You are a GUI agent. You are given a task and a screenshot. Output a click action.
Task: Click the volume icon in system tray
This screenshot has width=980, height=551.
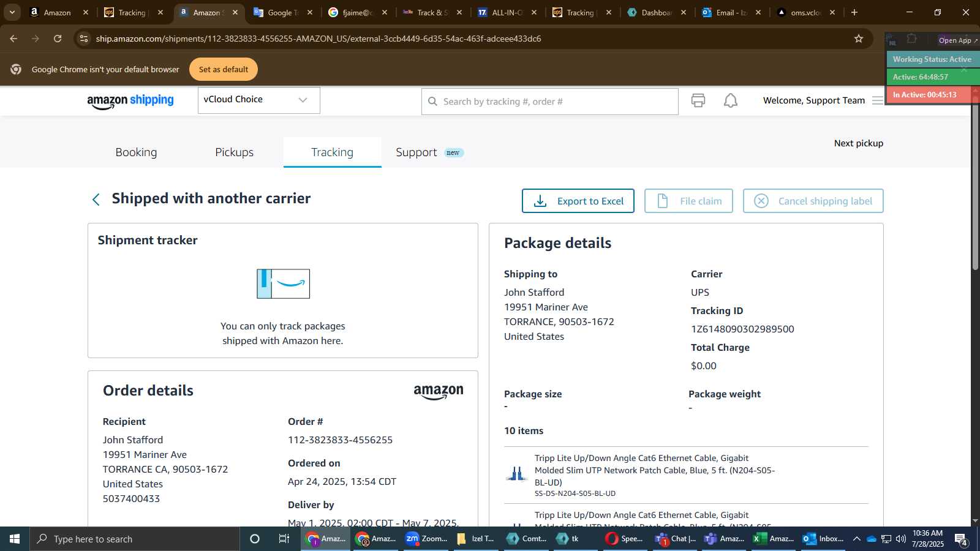click(901, 539)
